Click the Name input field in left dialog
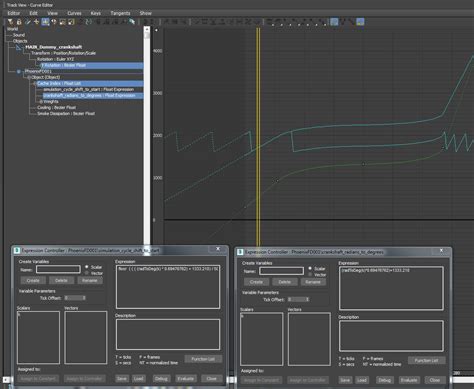 point(58,269)
